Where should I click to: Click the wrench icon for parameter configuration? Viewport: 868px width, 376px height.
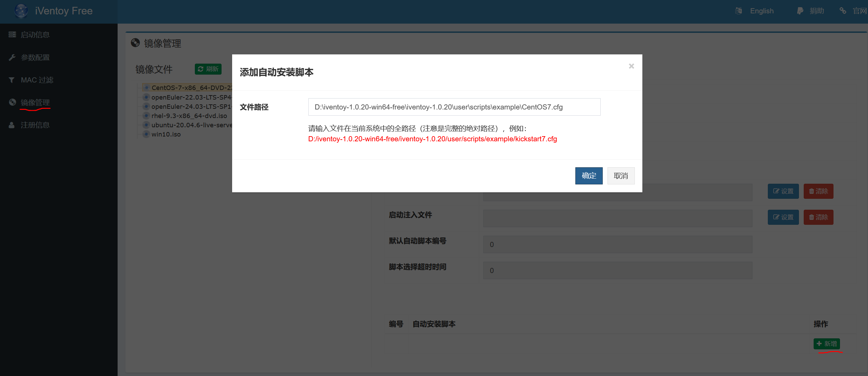point(12,57)
